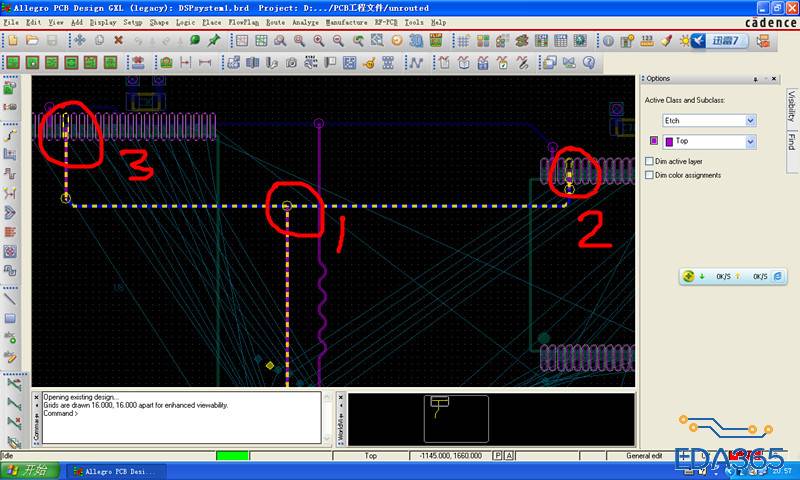The image size is (800, 480).
Task: Click the Zoom In magnifier icon
Action: (319, 41)
